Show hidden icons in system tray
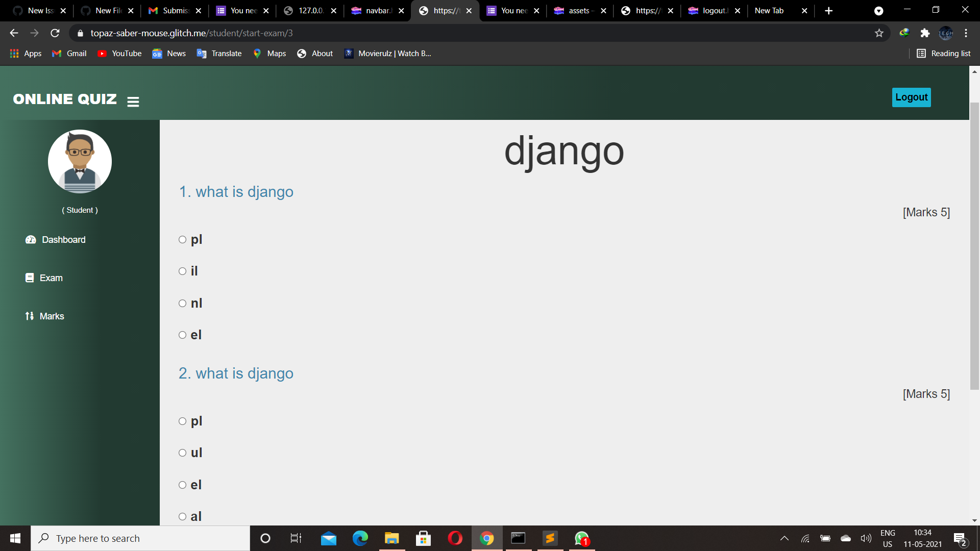980x551 pixels. pos(785,538)
